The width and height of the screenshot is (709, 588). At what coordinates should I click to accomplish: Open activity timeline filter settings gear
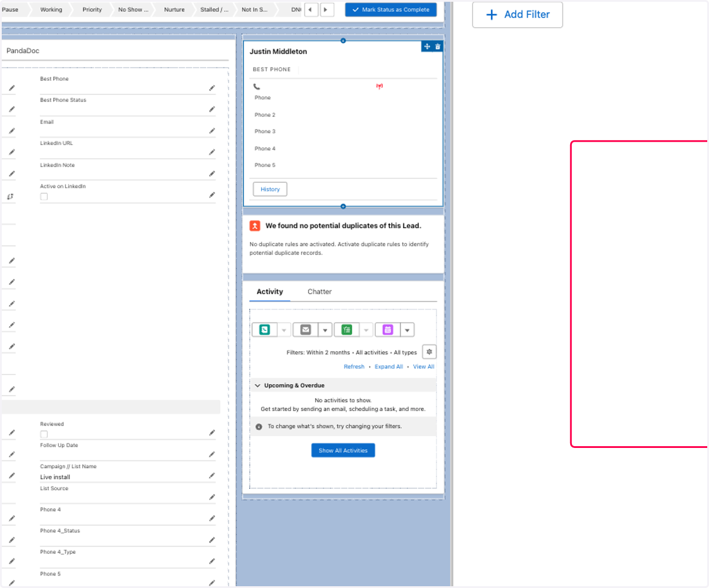coord(430,352)
